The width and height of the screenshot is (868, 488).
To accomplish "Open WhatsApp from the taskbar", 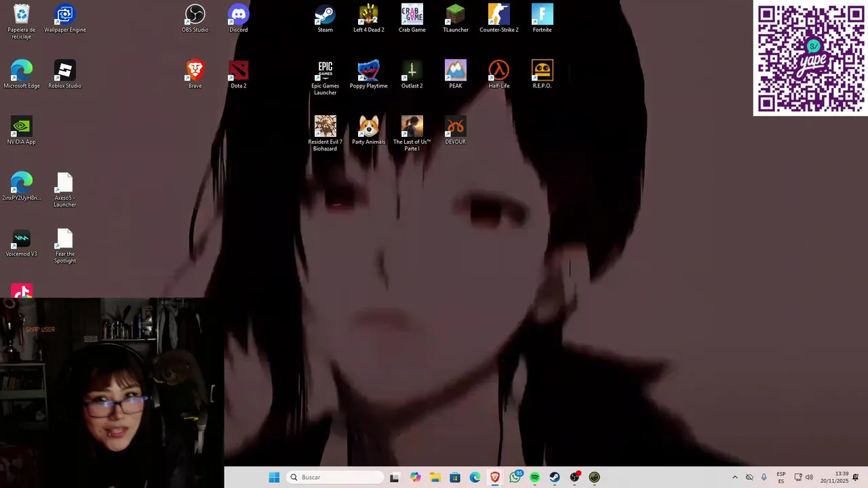I will [x=515, y=477].
